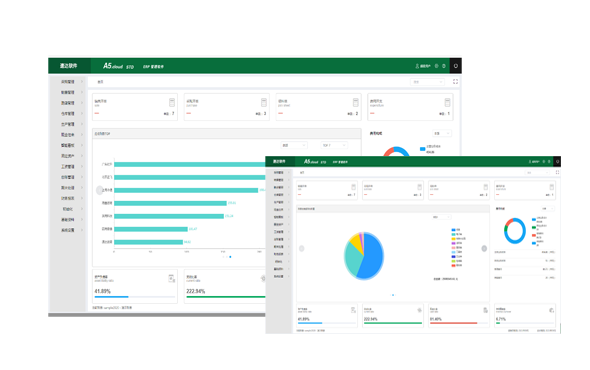Screen dimensions: 590x370
Task: Open dropdown above the pie chart
Action: click(x=441, y=217)
